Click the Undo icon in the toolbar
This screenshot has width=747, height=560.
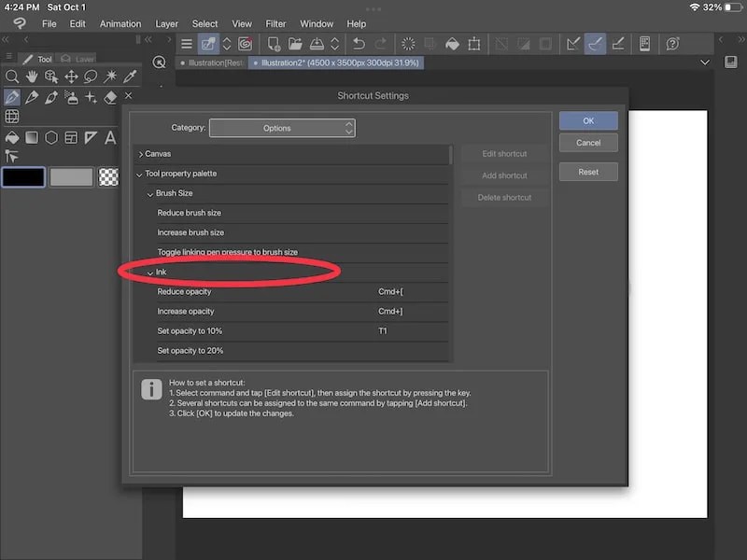coord(359,44)
